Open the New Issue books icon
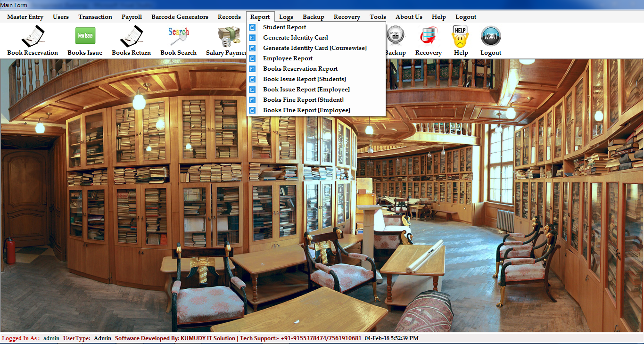This screenshot has height=344, width=644. pyautogui.click(x=85, y=36)
